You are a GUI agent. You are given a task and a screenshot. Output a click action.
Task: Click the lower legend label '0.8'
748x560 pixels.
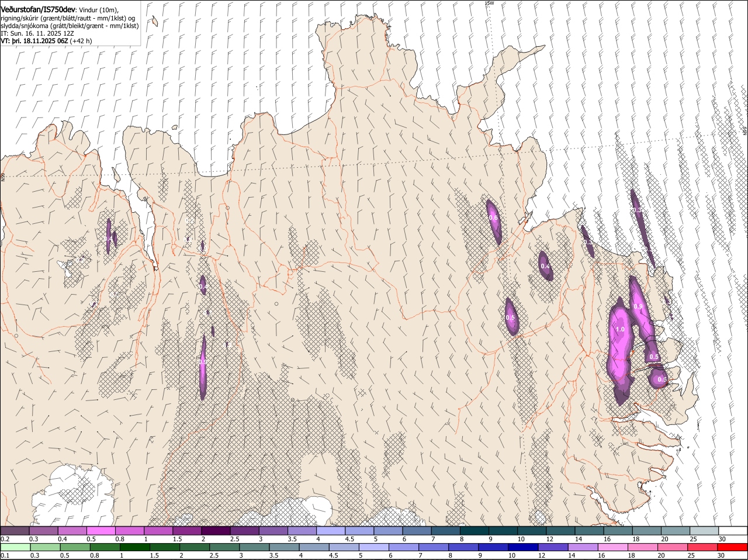94,555
